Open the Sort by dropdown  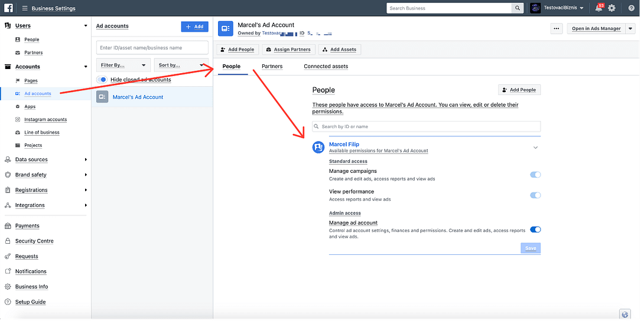click(x=181, y=65)
